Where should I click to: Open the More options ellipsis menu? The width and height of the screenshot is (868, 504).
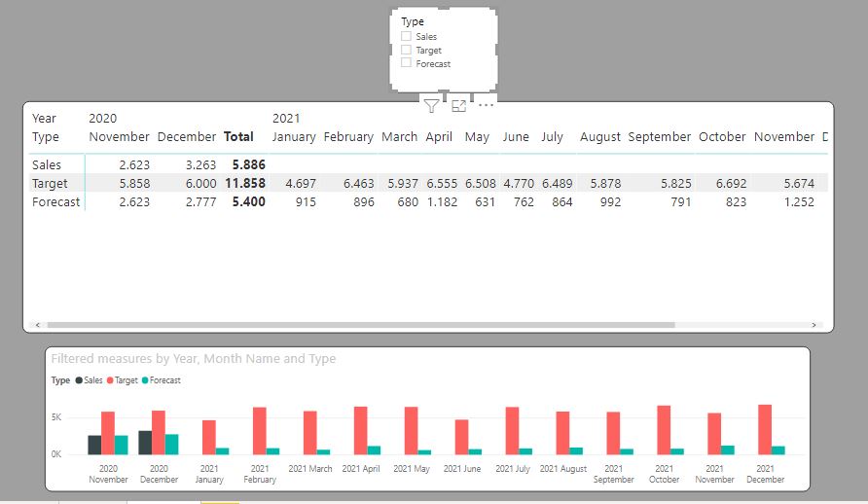pyautogui.click(x=486, y=105)
